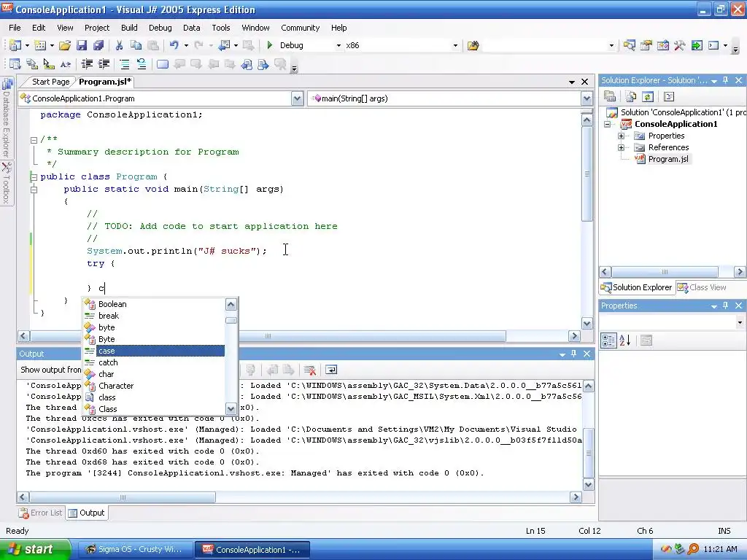Start debugging with the green play icon
This screenshot has width=747, height=560.
270,45
